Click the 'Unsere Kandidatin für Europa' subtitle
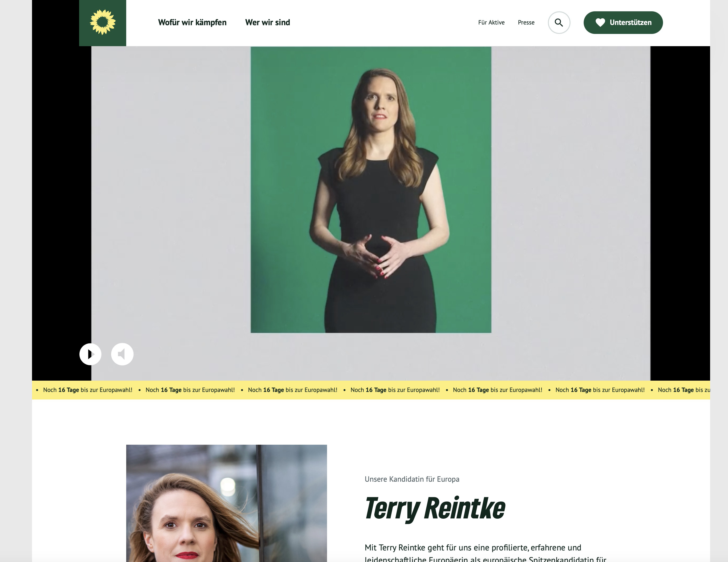This screenshot has width=728, height=562. click(x=412, y=479)
